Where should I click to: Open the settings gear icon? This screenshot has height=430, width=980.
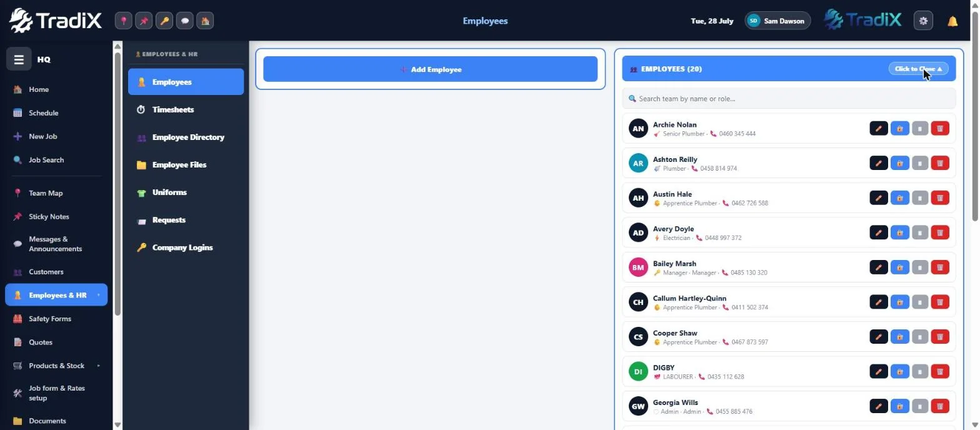(x=923, y=21)
